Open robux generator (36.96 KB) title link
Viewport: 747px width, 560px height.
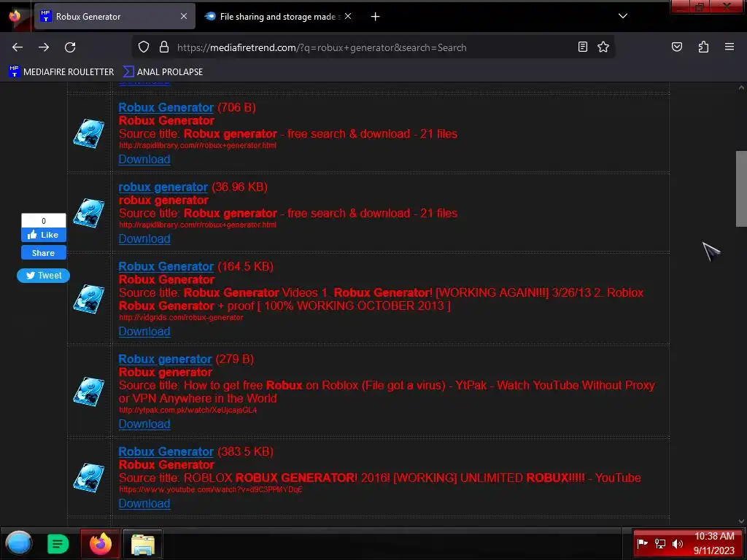tap(163, 187)
